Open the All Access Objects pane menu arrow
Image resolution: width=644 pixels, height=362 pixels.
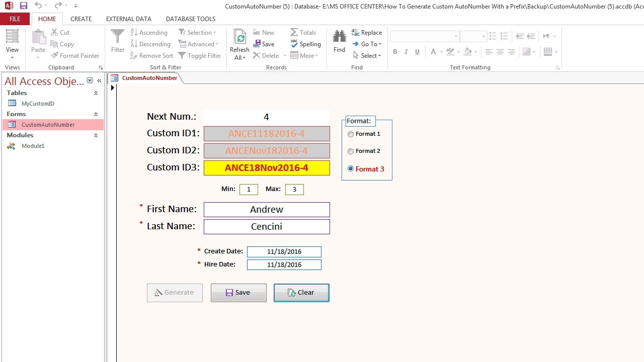tap(90, 80)
